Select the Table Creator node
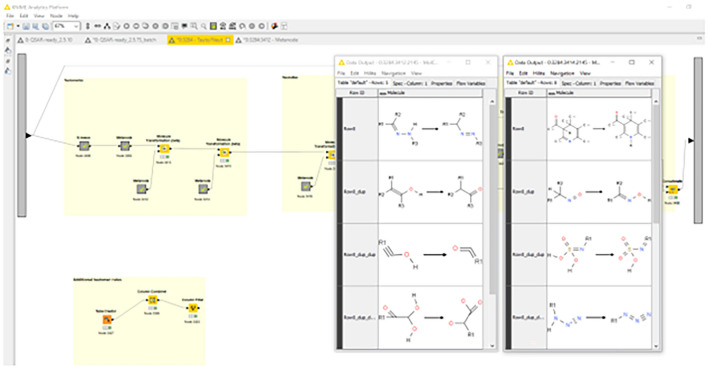This screenshot has height=369, width=708. pos(106,320)
